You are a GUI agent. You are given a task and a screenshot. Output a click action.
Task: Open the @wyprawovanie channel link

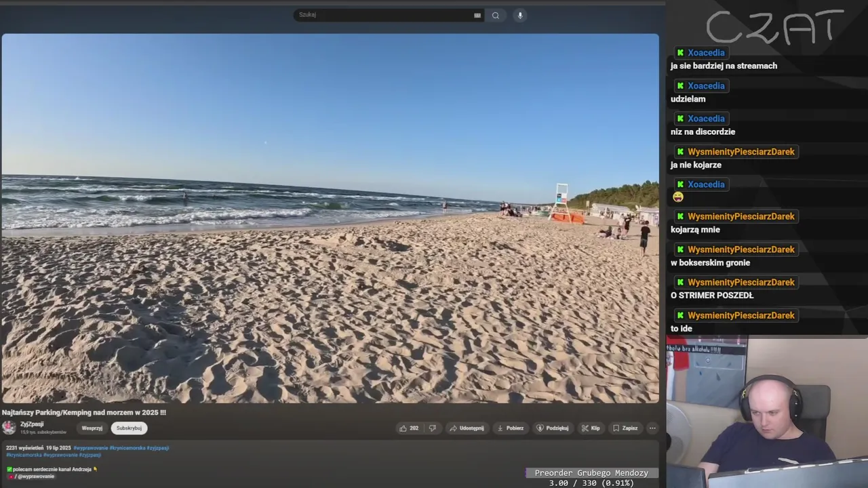coord(36,476)
